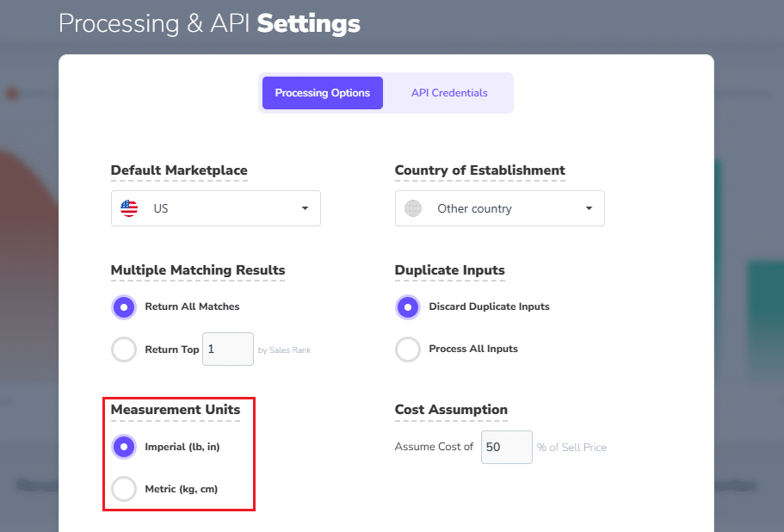
Task: Click the Multiple Matching Results heading
Action: [198, 270]
